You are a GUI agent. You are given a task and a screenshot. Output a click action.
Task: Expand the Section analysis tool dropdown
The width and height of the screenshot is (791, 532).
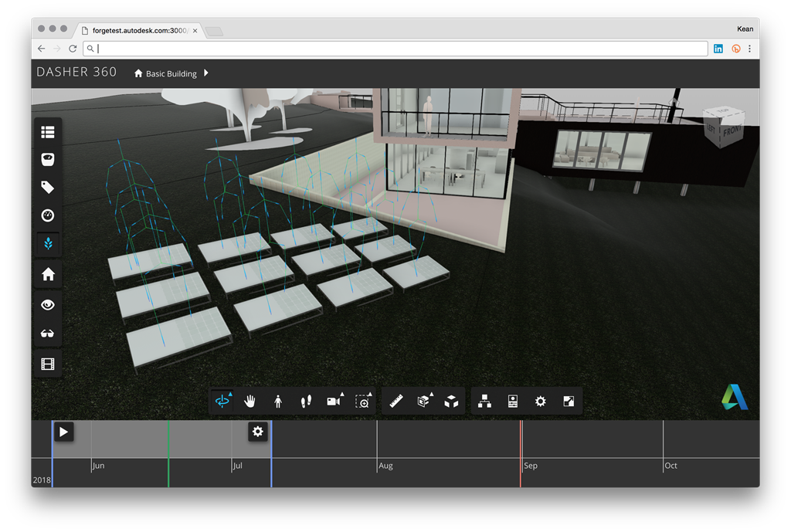pos(424,402)
